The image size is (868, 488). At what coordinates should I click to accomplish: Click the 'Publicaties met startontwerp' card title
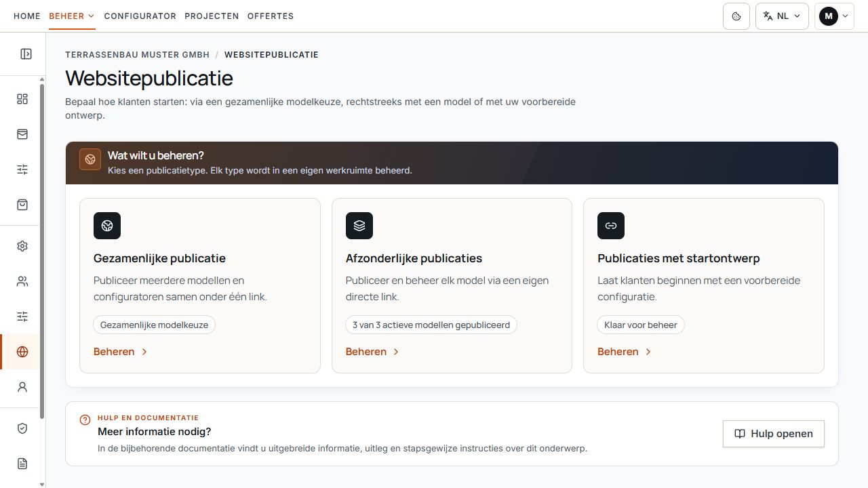679,258
